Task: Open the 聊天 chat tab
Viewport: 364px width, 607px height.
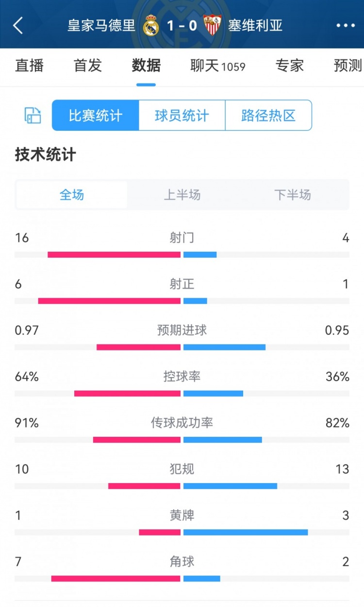Action: (217, 66)
